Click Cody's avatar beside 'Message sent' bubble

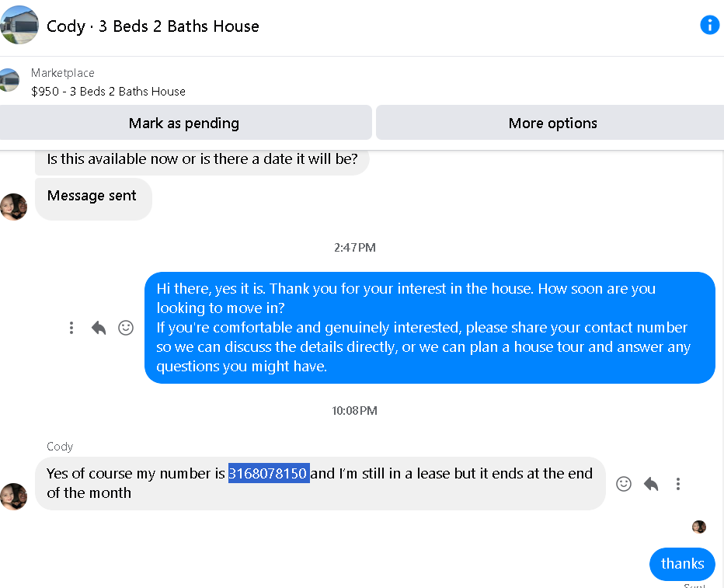point(13,207)
